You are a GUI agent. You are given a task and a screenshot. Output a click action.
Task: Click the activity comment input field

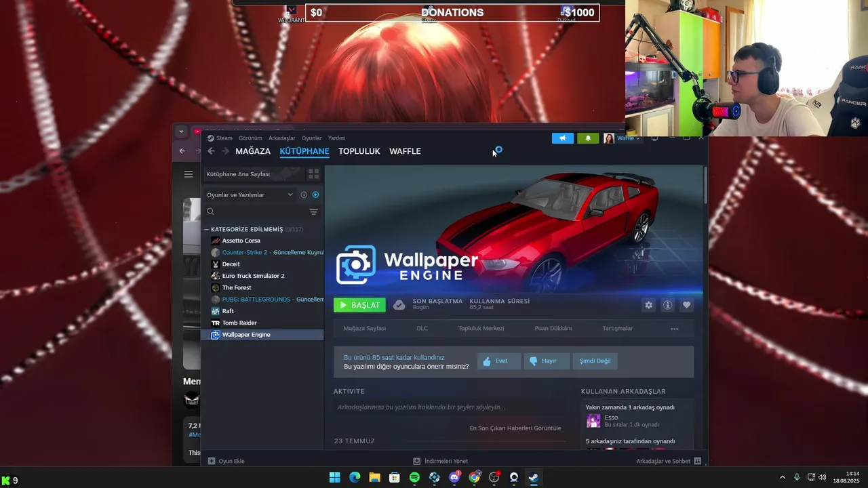[x=450, y=407]
